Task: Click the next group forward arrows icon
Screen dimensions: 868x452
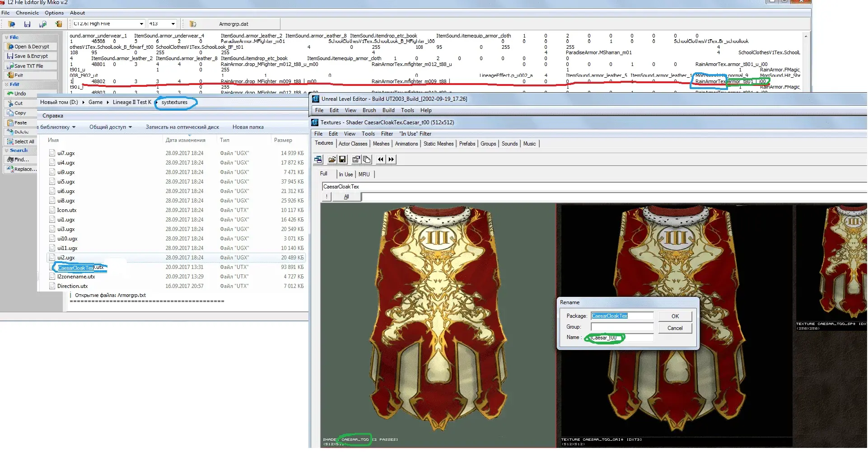Action: point(391,159)
